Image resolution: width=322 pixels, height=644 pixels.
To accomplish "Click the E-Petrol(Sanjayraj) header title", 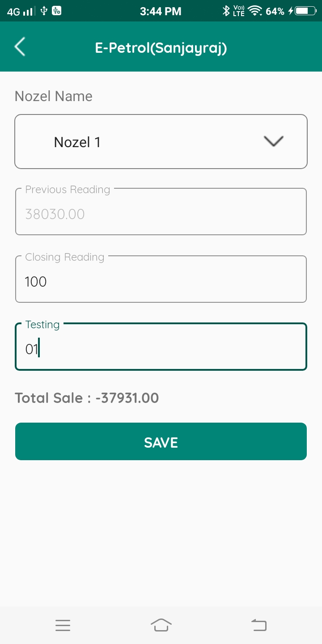I will point(161,47).
